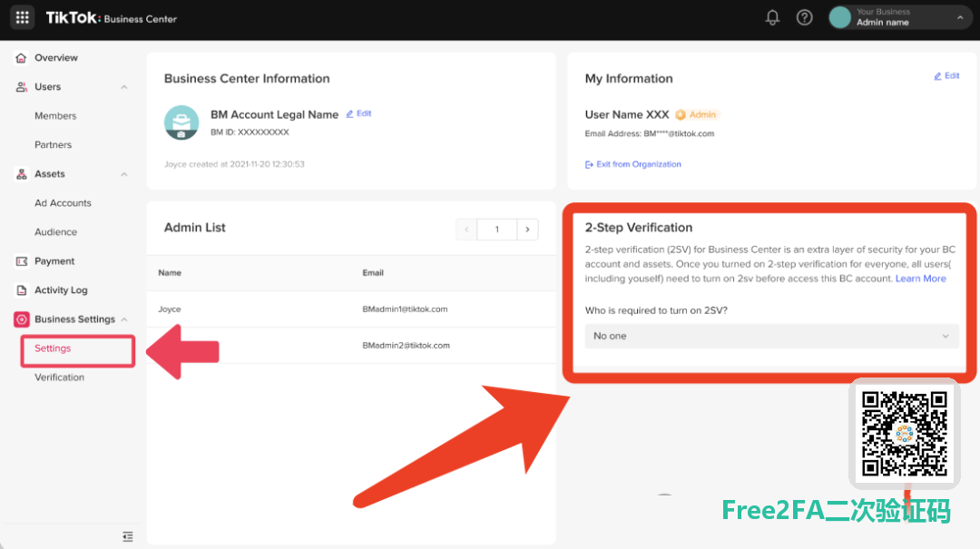Click the Exit from Organization link
The image size is (980, 549).
coord(639,164)
